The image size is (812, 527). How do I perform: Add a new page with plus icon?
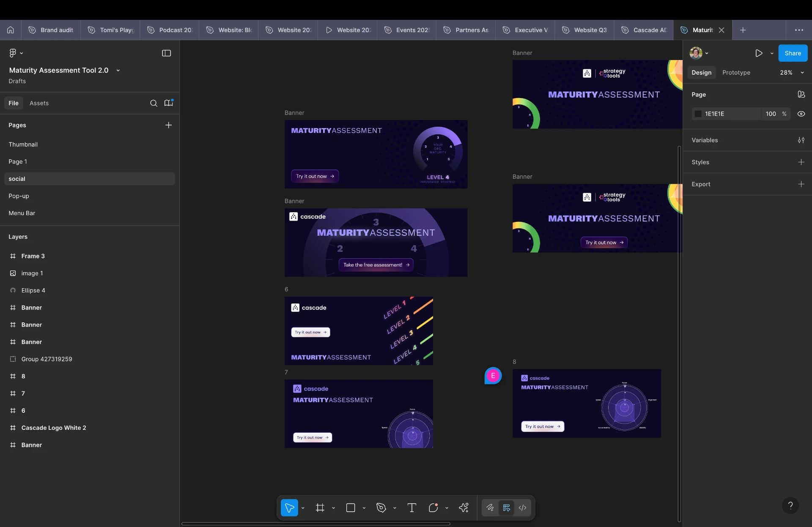pos(168,125)
